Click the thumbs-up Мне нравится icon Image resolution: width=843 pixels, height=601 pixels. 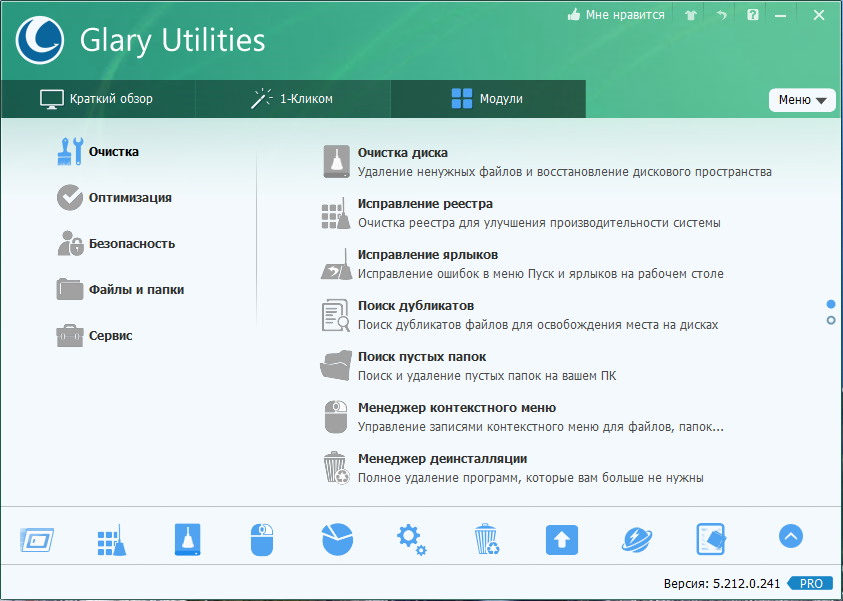tap(574, 15)
